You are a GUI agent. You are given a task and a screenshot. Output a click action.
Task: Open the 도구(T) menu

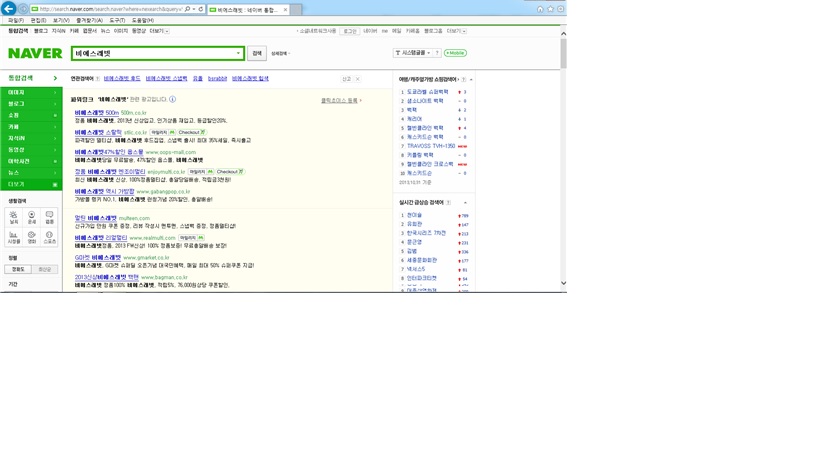point(117,20)
